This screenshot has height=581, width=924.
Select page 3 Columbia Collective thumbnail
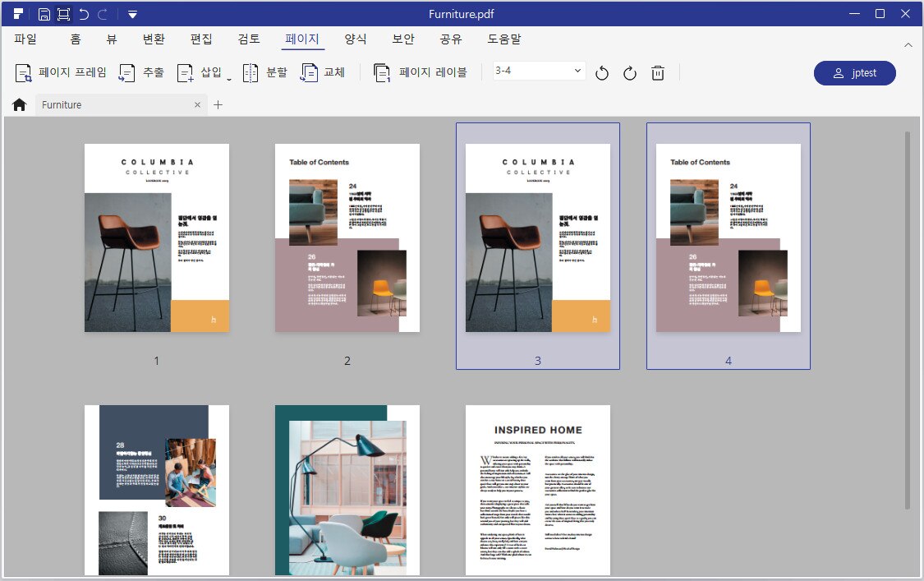[x=538, y=237]
